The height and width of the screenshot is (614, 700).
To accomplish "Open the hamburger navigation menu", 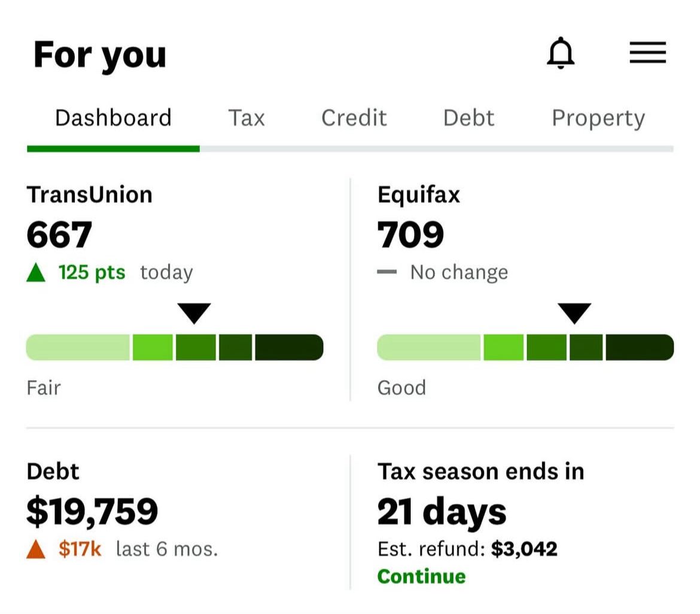I will [647, 53].
